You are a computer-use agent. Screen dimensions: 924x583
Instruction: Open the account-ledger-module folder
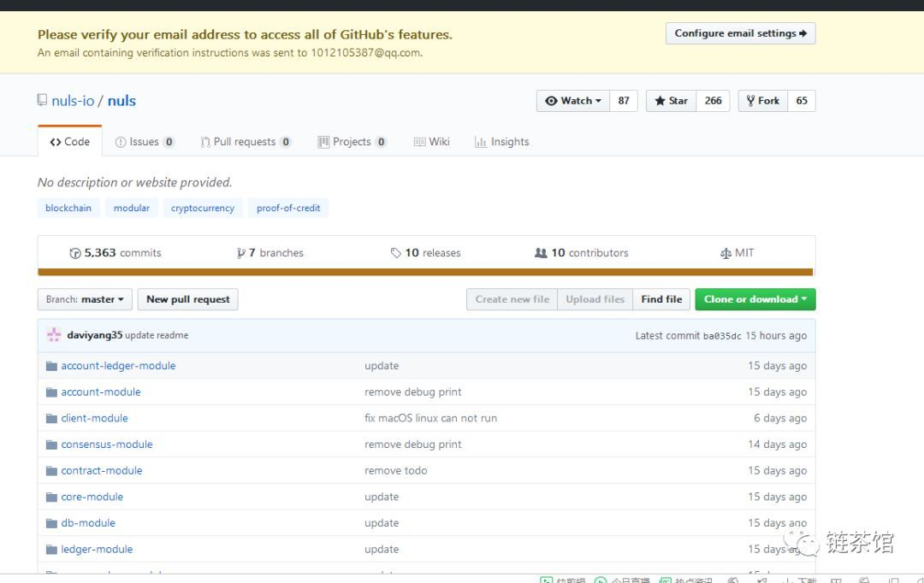(118, 366)
